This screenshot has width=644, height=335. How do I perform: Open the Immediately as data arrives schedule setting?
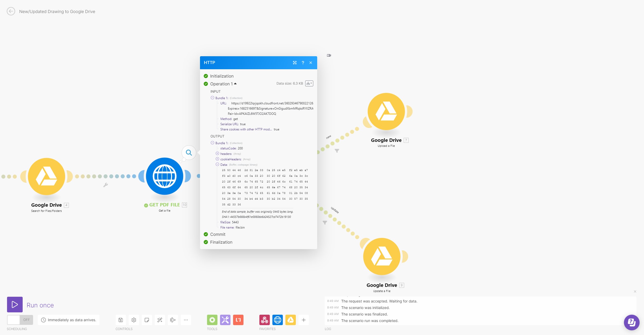69,320
